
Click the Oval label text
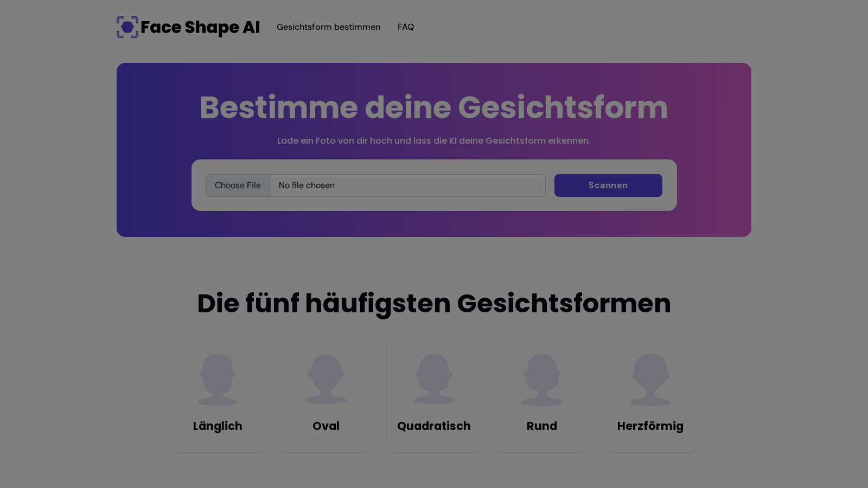click(x=326, y=426)
